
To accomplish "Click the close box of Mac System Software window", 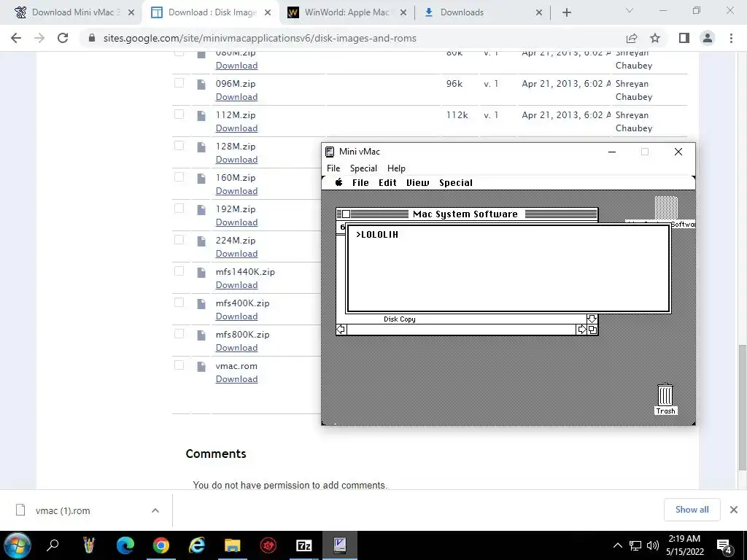I will [347, 214].
